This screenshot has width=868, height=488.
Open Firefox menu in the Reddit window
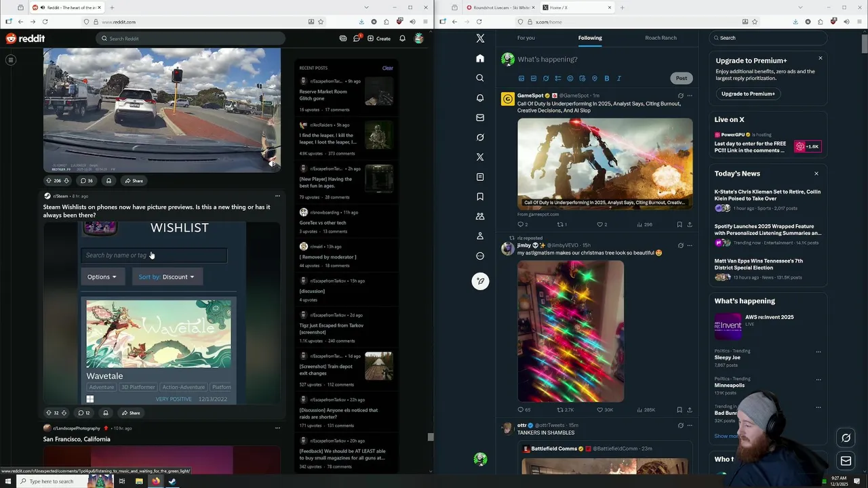425,22
